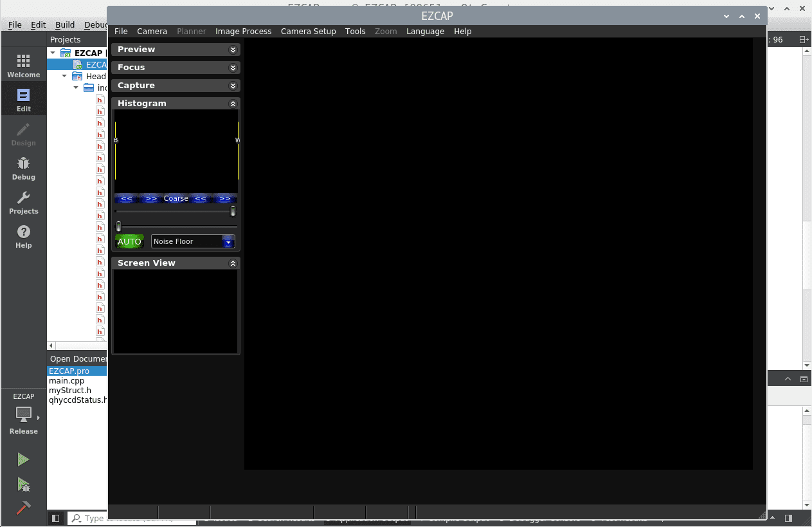
Task: Select myStruct.h in Open Documents
Action: click(x=77, y=391)
